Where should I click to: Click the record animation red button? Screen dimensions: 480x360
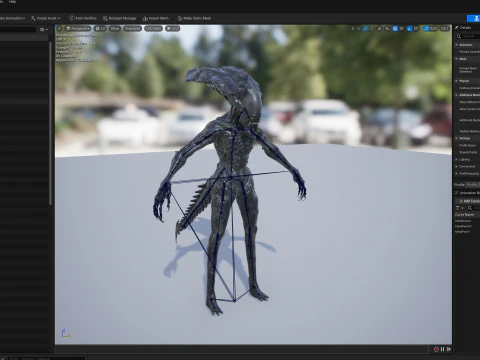point(436,349)
